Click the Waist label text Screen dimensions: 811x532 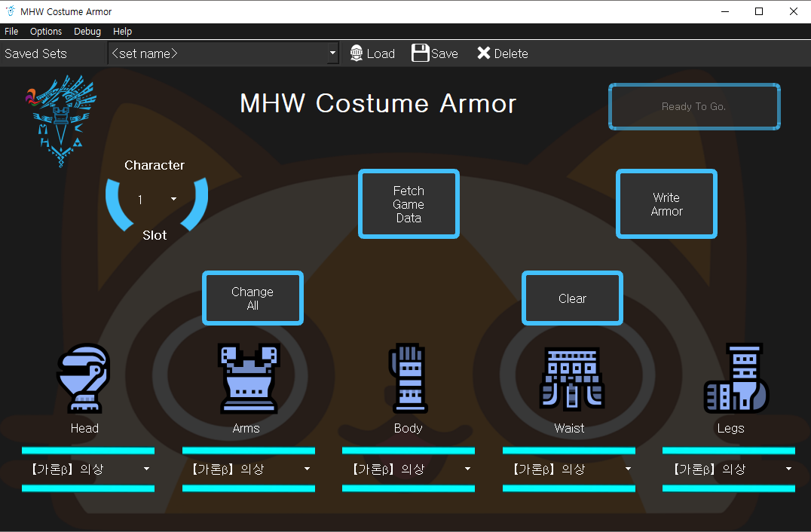(569, 428)
